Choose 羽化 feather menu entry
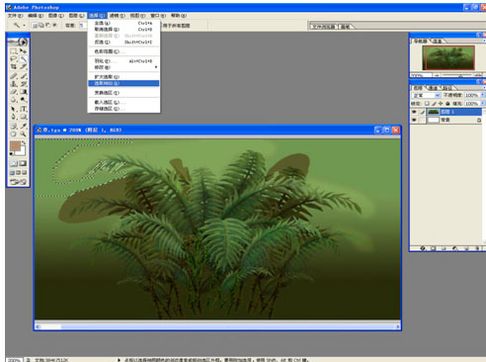486x362 pixels. point(123,61)
